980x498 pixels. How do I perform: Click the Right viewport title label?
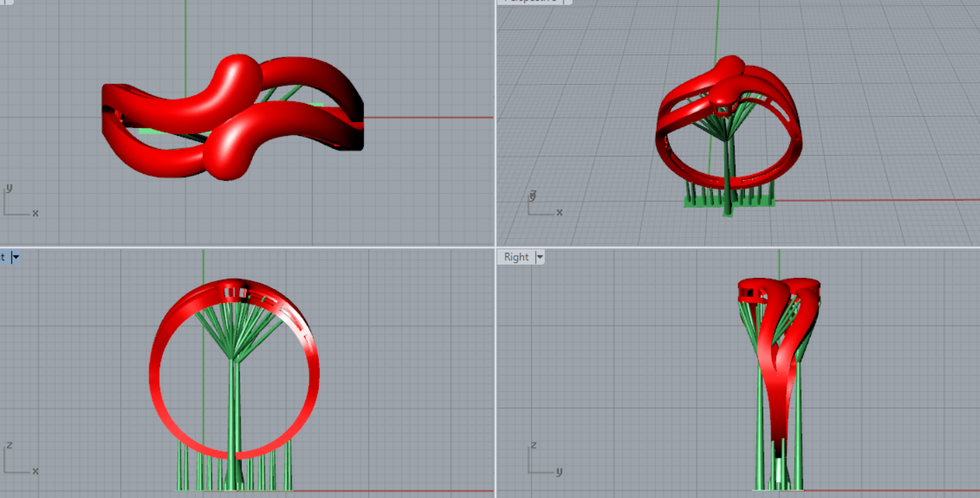tap(516, 258)
